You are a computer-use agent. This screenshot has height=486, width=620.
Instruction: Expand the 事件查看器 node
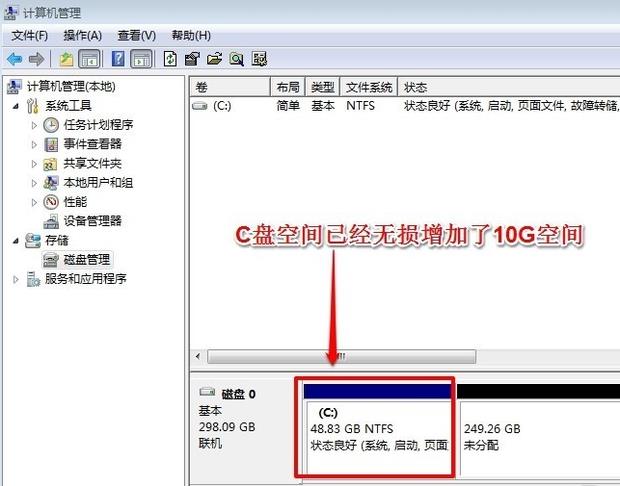tap(34, 144)
